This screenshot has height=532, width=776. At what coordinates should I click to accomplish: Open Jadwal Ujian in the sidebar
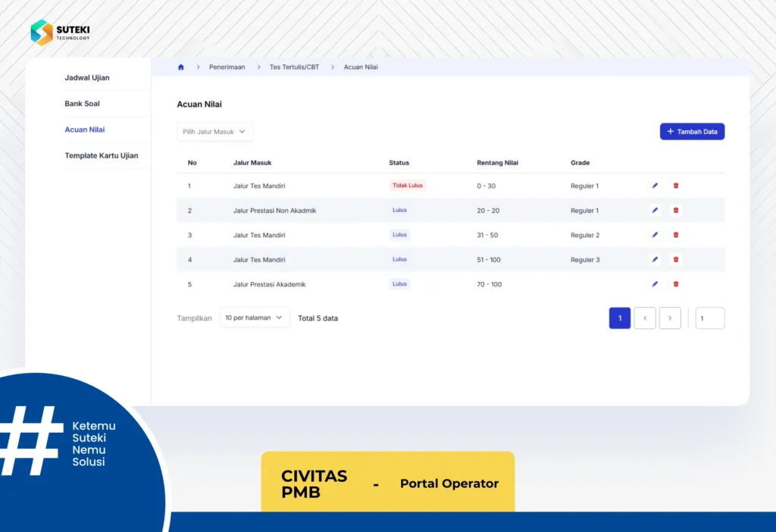point(87,78)
